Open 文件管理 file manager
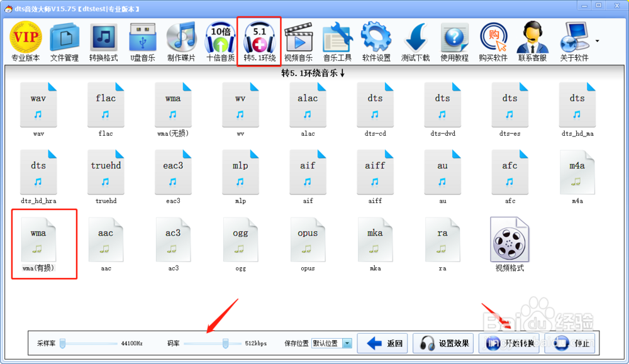The image size is (629, 364). [65, 41]
